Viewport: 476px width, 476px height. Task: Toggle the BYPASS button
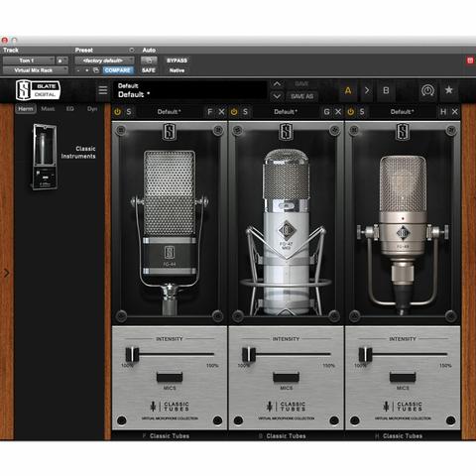[x=177, y=60]
